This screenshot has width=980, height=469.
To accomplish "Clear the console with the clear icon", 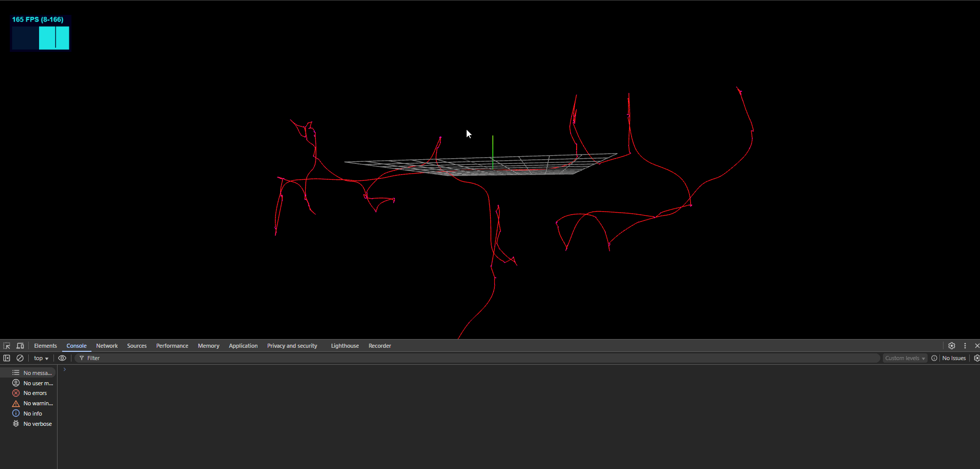I will coord(20,358).
